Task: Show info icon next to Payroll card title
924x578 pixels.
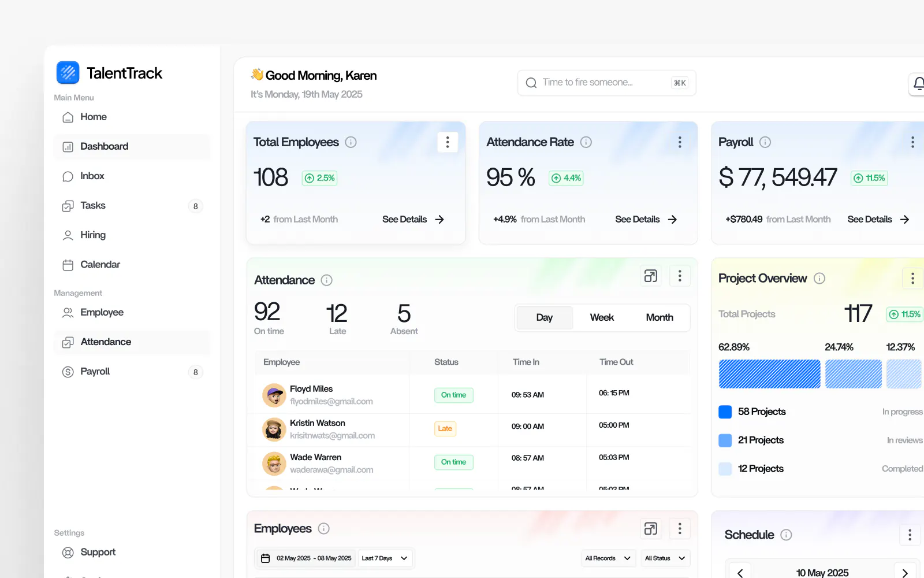Action: (765, 142)
